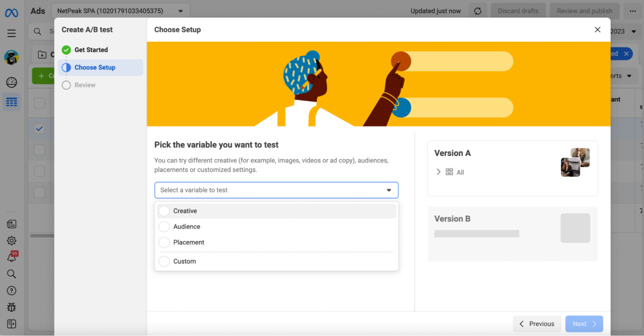Click the "Version A" title

tap(452, 153)
